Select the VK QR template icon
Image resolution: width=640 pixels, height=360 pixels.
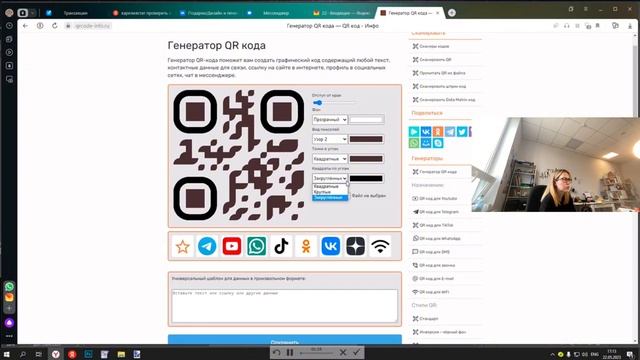(331, 246)
